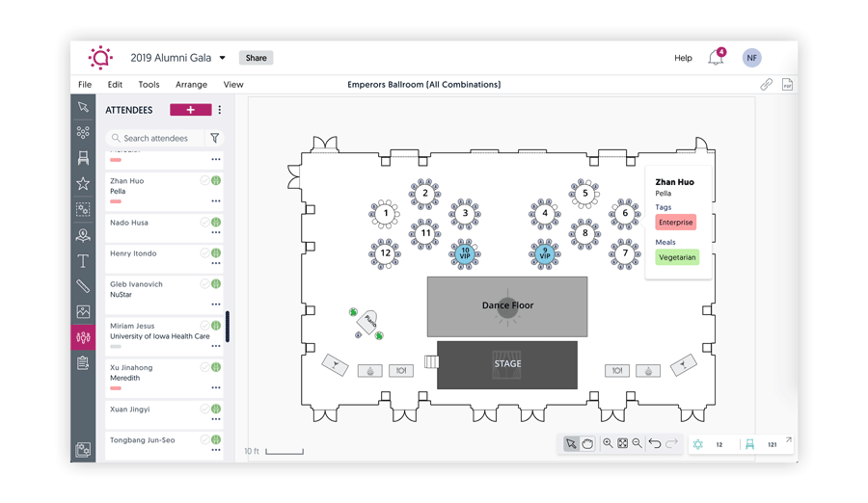
Task: Open more options for Gleb Ivanovich
Action: [216, 304]
